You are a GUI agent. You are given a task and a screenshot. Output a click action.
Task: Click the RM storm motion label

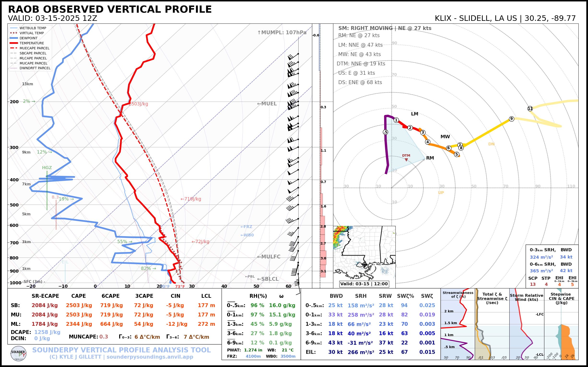point(430,158)
